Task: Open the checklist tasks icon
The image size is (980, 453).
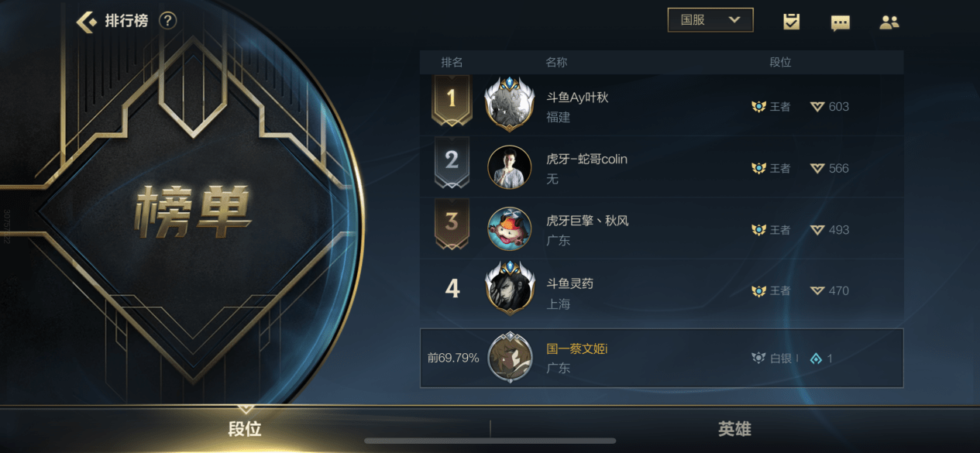Action: tap(791, 22)
